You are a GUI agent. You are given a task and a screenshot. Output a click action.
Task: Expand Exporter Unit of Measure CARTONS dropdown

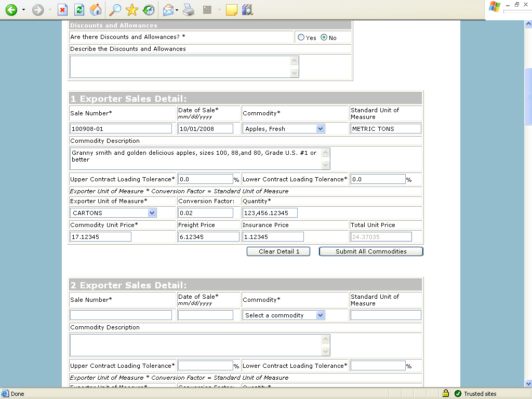click(152, 213)
